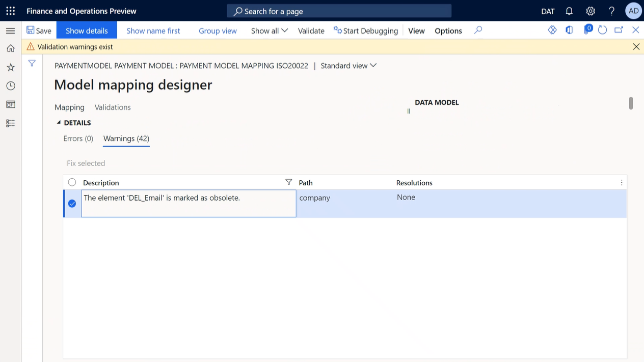
Task: Toggle Show details mode
Action: click(x=87, y=31)
